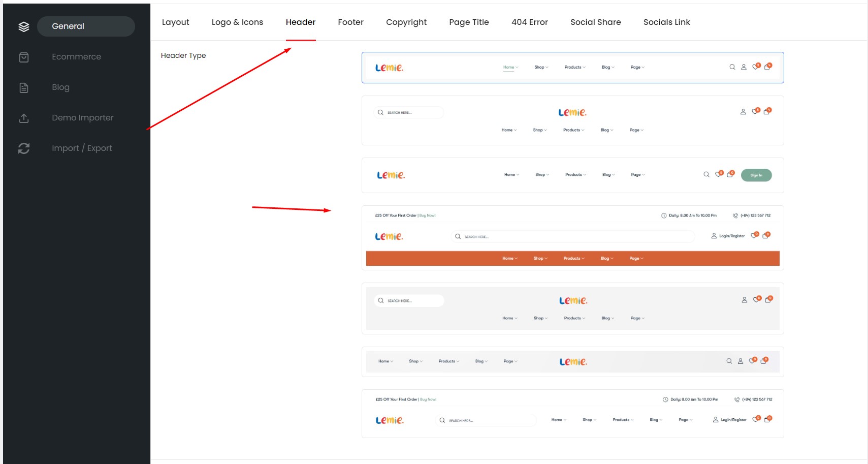This screenshot has width=868, height=464.
Task: Pick header layout with green Sign In button
Action: 572,175
